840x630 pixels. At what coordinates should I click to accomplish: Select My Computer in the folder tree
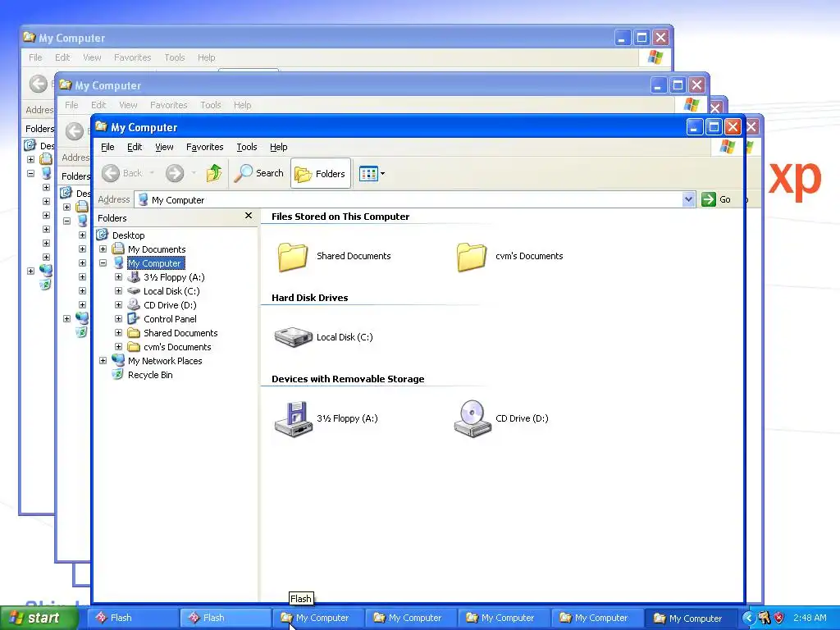point(155,263)
